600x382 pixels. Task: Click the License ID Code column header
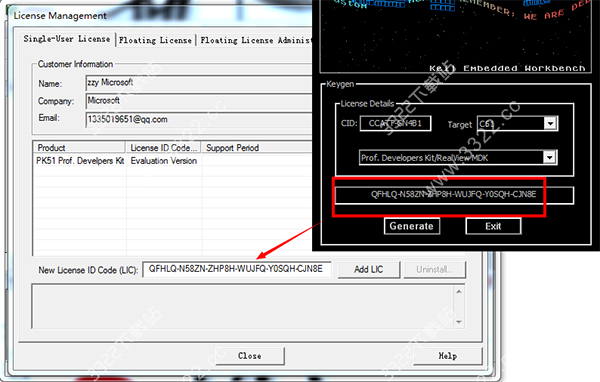click(163, 148)
